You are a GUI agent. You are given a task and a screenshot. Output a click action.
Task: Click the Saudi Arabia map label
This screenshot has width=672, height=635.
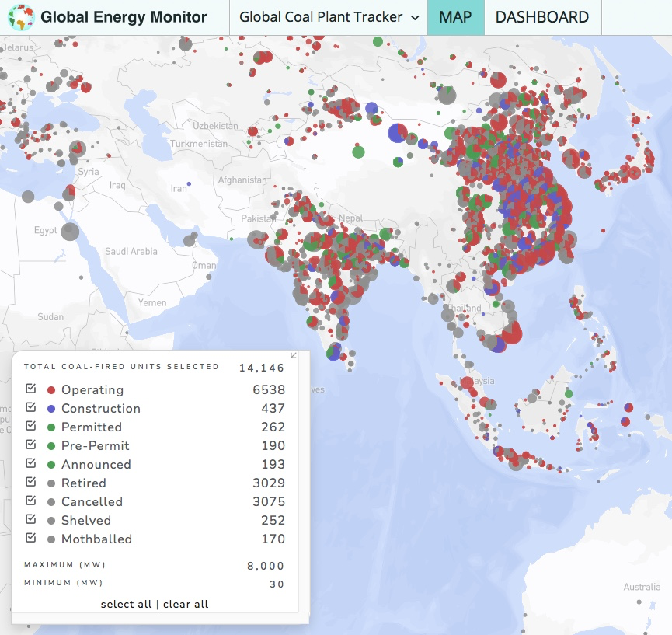(131, 252)
